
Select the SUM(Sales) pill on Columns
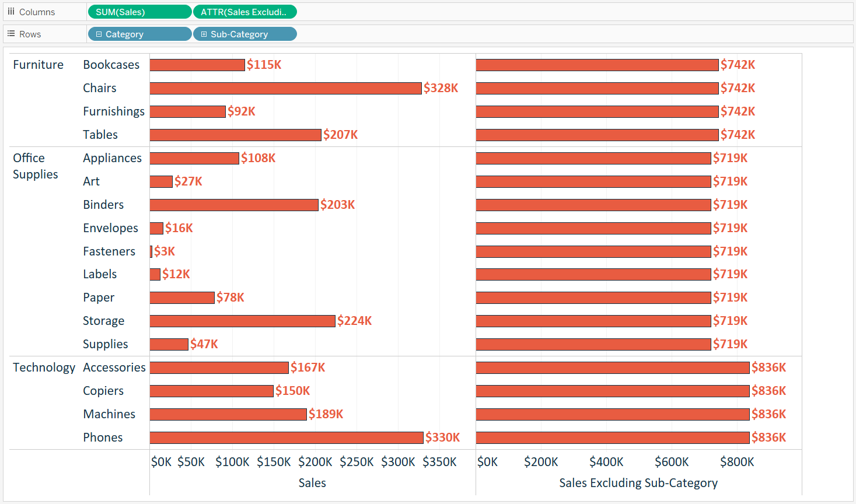pyautogui.click(x=139, y=12)
